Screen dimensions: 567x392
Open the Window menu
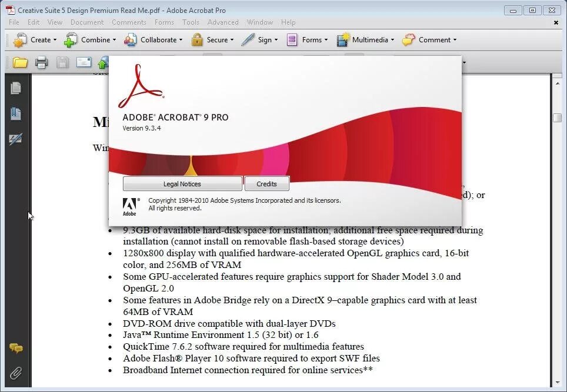tap(260, 22)
